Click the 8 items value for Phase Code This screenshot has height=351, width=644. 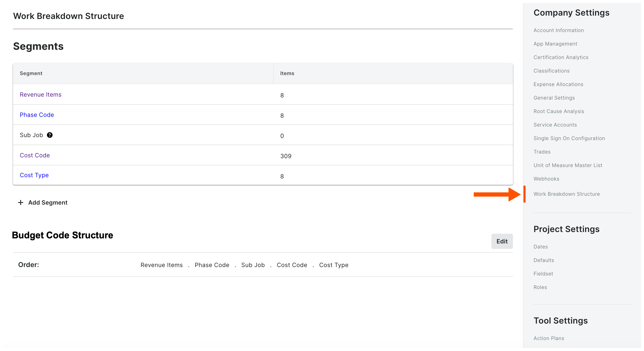282,116
